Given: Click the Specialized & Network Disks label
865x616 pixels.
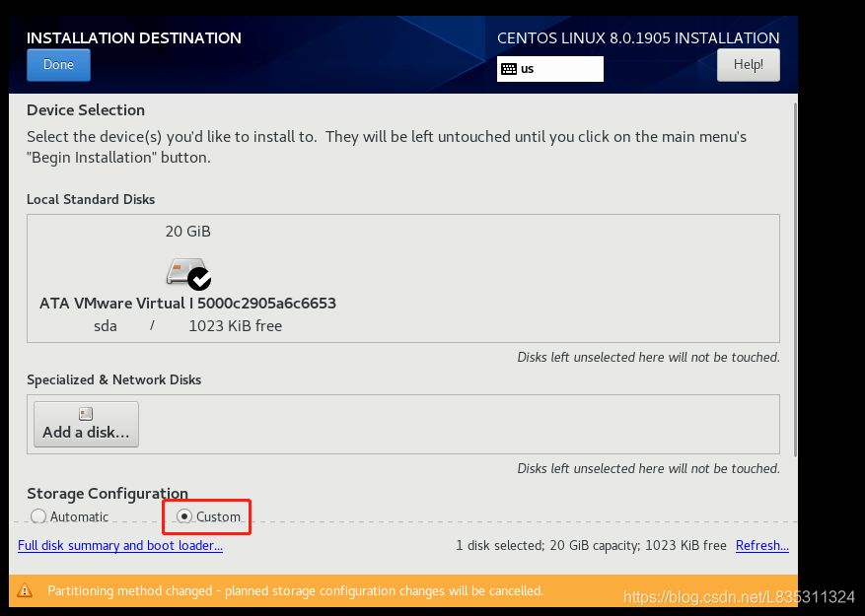Looking at the screenshot, I should tap(114, 379).
